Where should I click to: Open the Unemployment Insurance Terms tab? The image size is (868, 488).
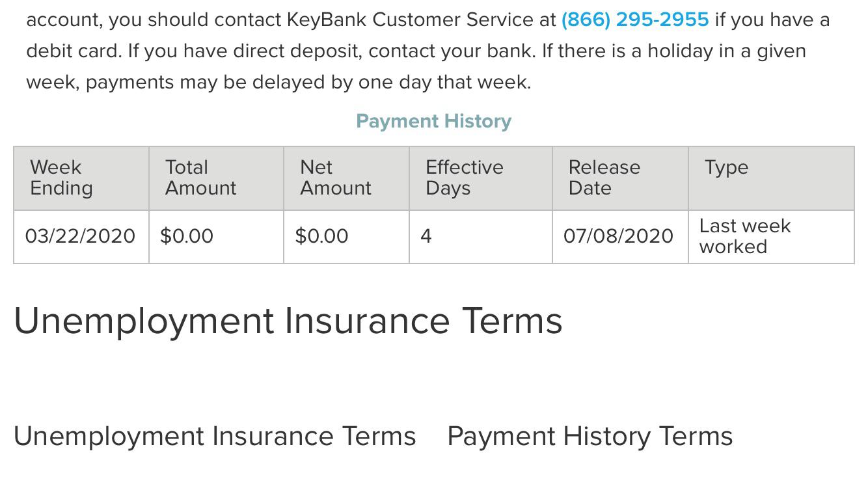(x=216, y=436)
